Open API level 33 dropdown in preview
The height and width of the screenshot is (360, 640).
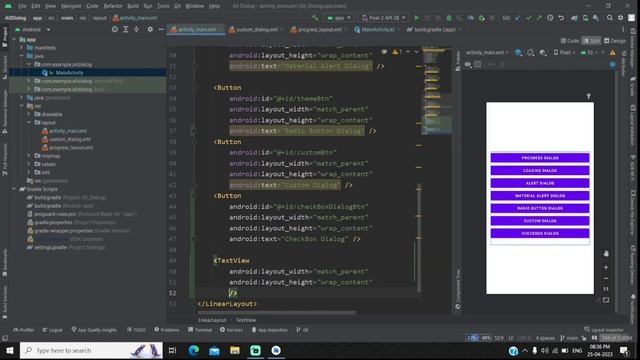[x=590, y=53]
